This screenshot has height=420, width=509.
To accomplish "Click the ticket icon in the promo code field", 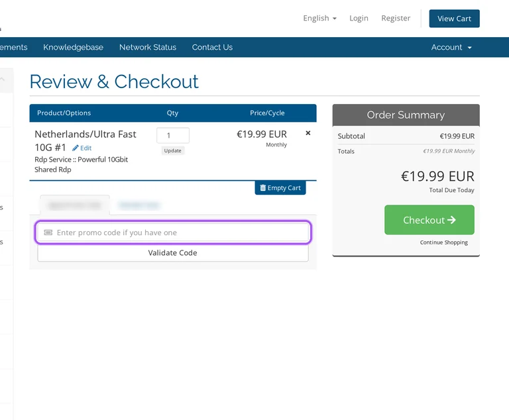I will coord(48,233).
